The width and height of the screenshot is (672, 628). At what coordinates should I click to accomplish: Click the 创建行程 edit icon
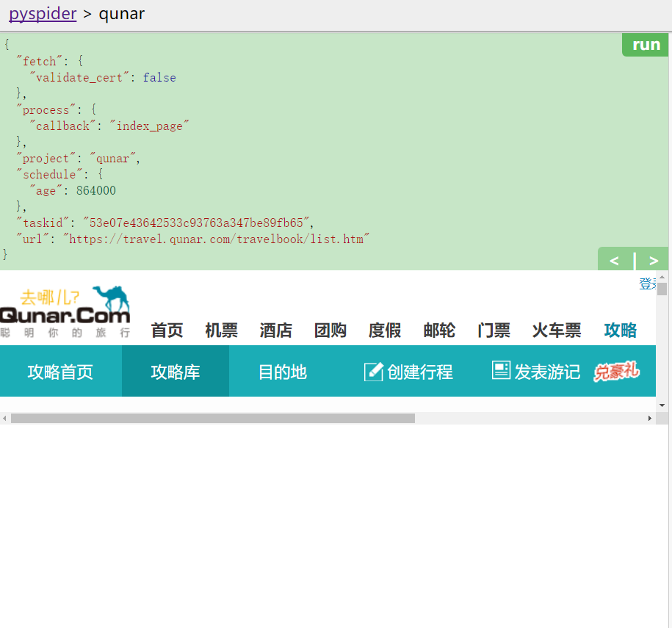tap(373, 371)
